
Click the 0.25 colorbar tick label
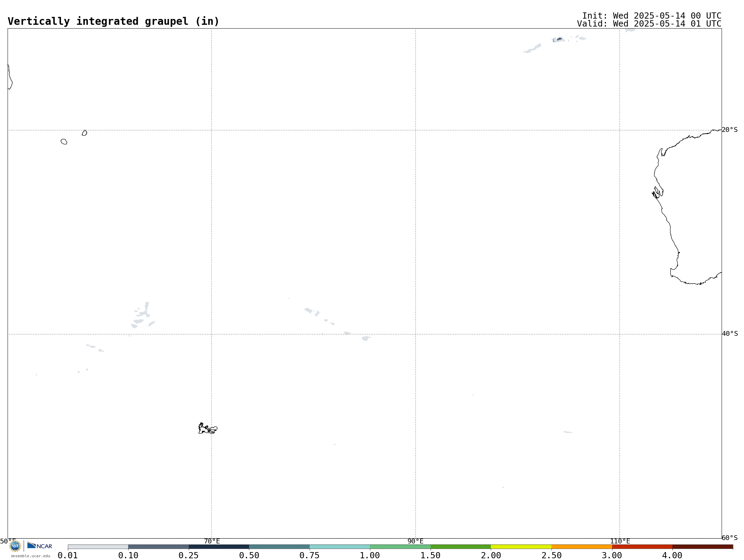[x=189, y=556]
